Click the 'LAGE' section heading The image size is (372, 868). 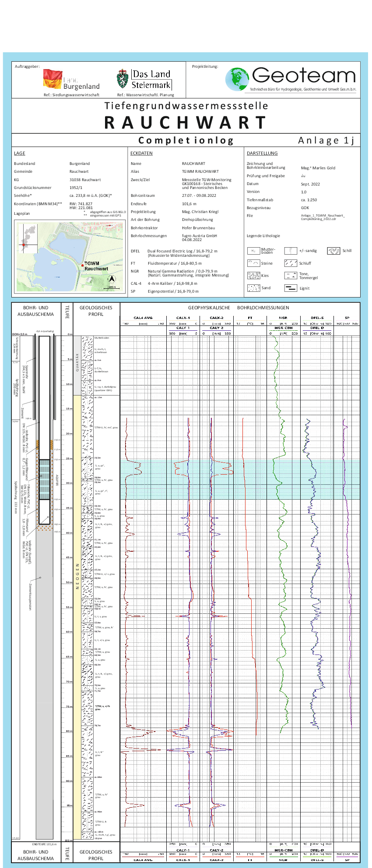(x=20, y=154)
